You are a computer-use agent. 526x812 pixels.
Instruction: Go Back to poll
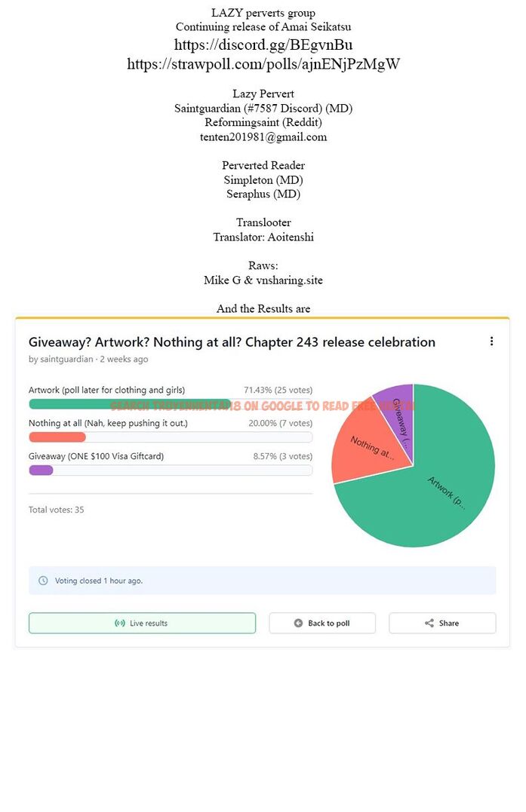click(x=322, y=624)
